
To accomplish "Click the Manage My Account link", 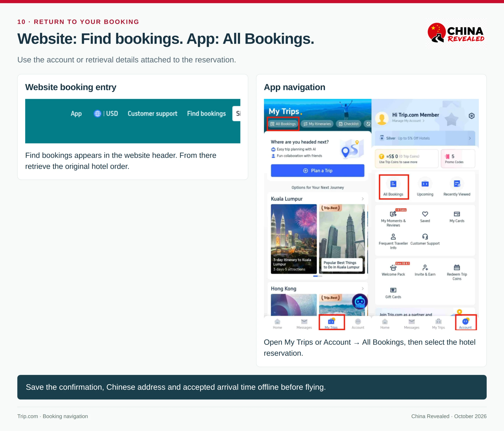I will [408, 121].
